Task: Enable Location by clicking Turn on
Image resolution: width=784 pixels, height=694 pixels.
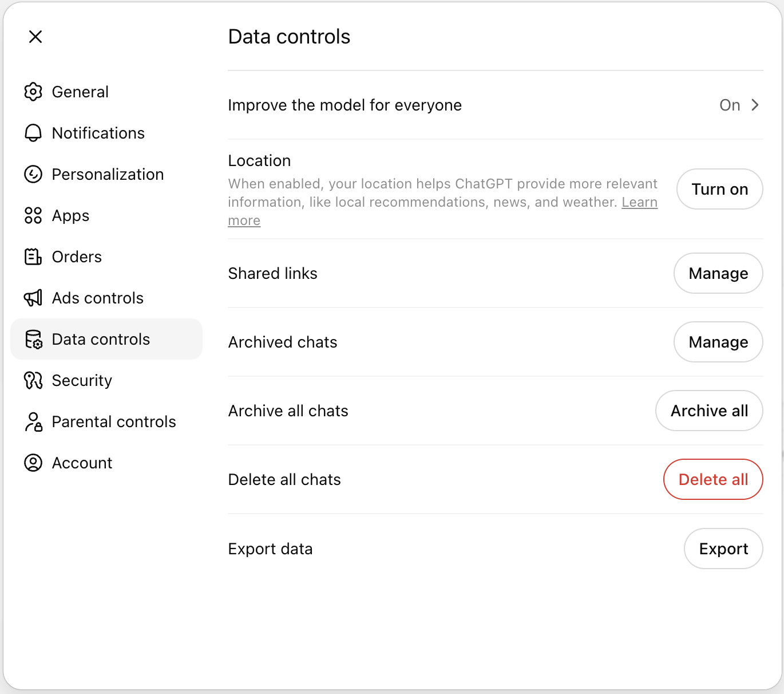Action: [x=719, y=189]
